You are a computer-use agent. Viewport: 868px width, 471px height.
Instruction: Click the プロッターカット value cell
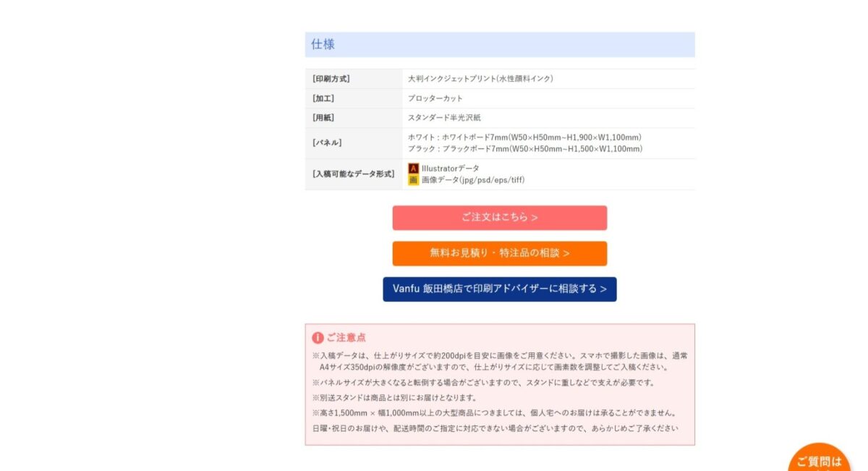pyautogui.click(x=435, y=98)
